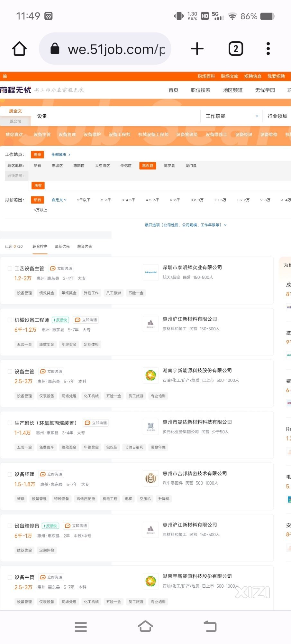Sort results by 综合排序
291x644 pixels.
pyautogui.click(x=40, y=246)
